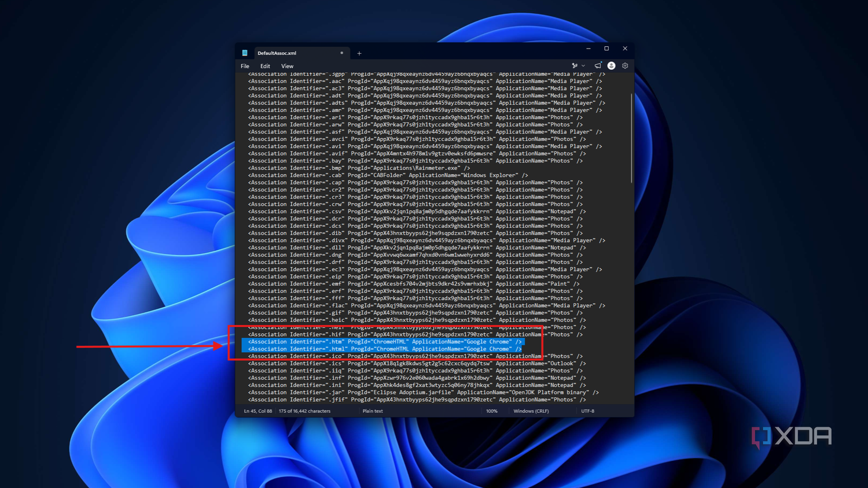Click UTF-8 encoding indicator
868x488 pixels.
pyautogui.click(x=587, y=411)
